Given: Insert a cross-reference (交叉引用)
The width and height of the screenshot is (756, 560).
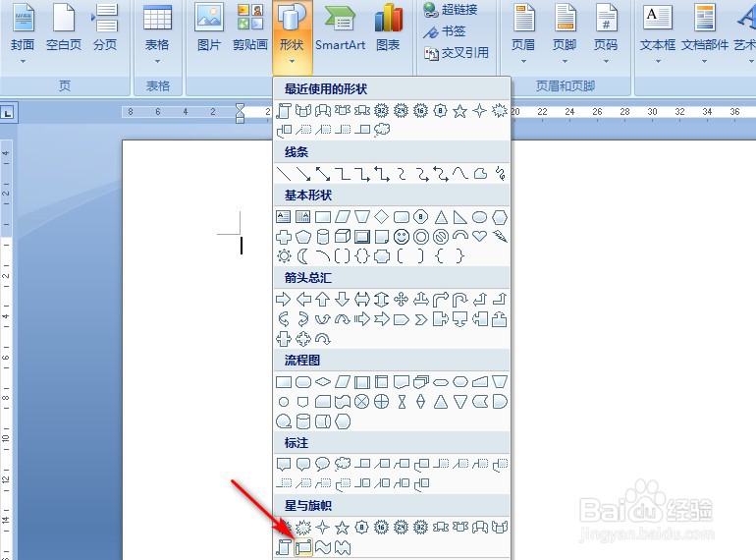Looking at the screenshot, I should (x=457, y=53).
